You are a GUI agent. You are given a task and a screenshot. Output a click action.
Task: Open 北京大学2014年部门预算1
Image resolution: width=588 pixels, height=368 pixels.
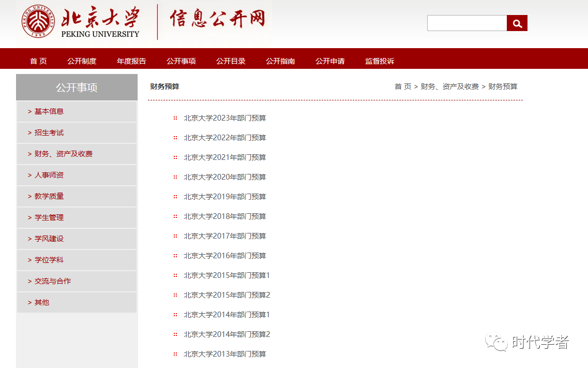227,315
